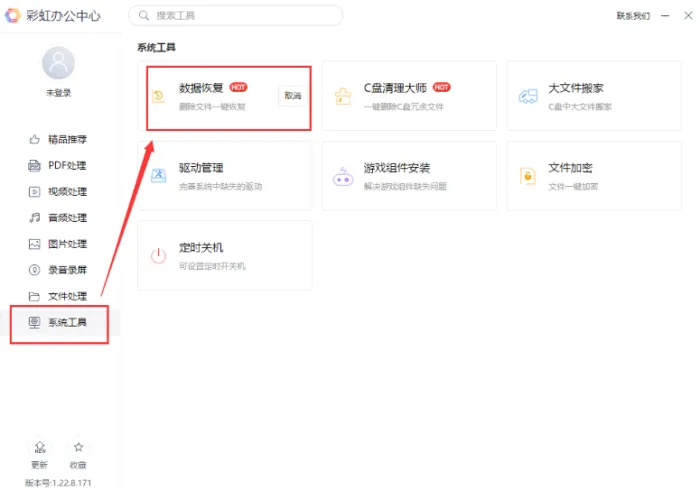Focus the 搜索工具 search field

(236, 16)
